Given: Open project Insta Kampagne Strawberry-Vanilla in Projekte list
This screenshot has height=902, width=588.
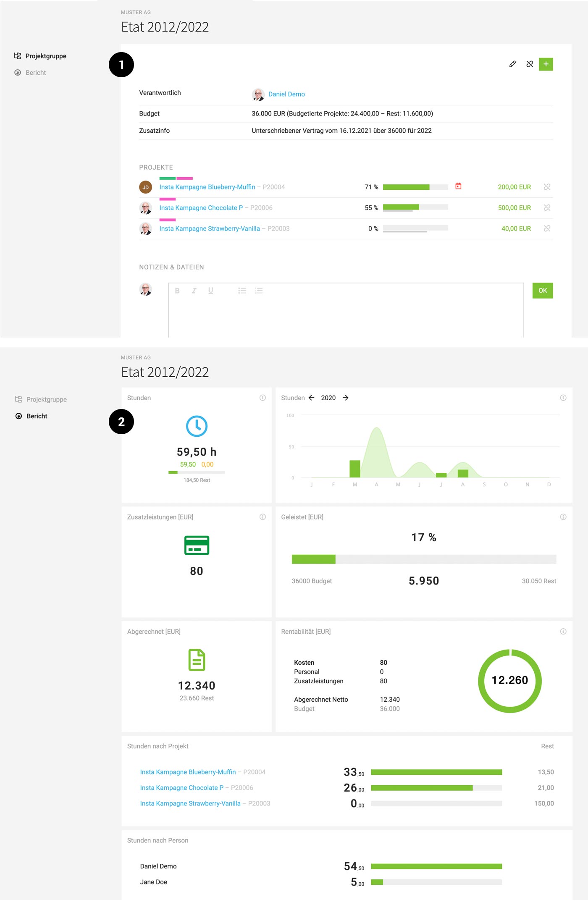Looking at the screenshot, I should (210, 228).
